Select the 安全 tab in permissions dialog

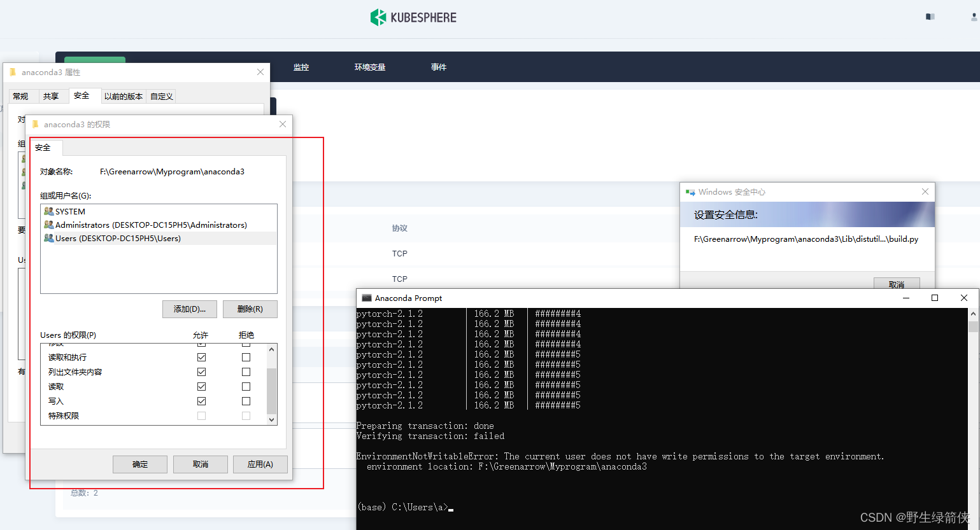(46, 148)
